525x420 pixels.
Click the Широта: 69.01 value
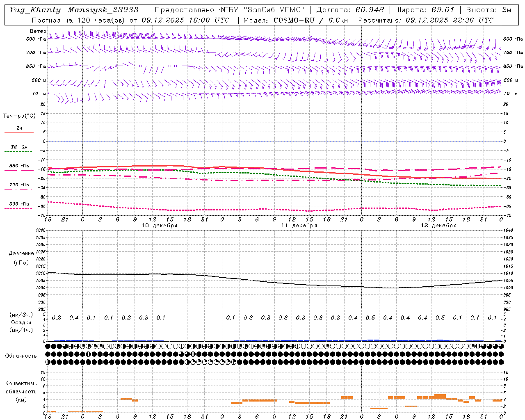coord(425,10)
